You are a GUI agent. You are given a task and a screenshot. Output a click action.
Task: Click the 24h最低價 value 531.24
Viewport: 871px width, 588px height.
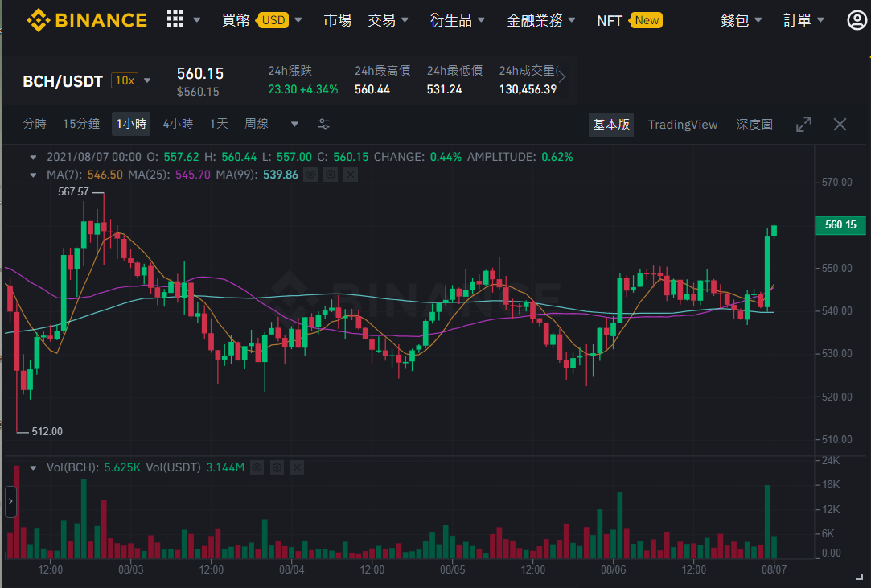pyautogui.click(x=445, y=89)
